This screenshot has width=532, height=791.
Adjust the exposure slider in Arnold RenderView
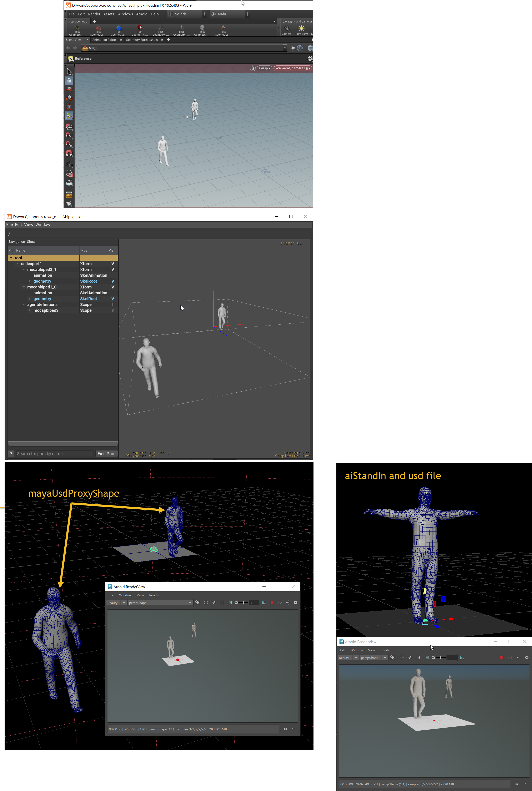244,603
